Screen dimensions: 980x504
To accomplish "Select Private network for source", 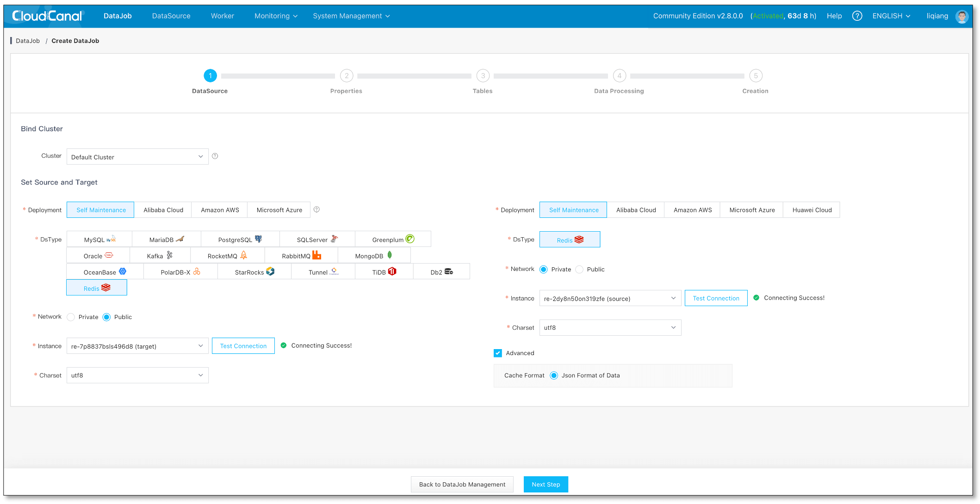I will pyautogui.click(x=71, y=317).
